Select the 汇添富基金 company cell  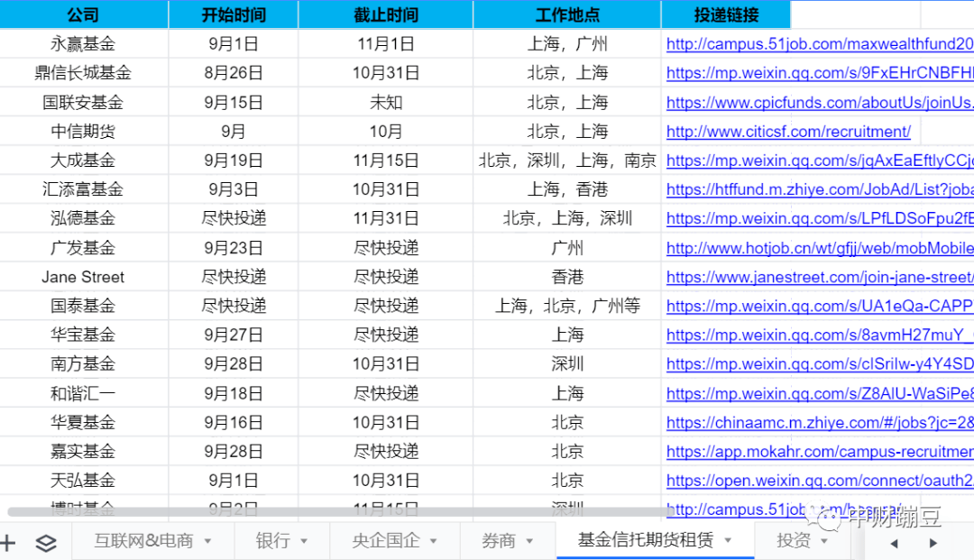(84, 189)
